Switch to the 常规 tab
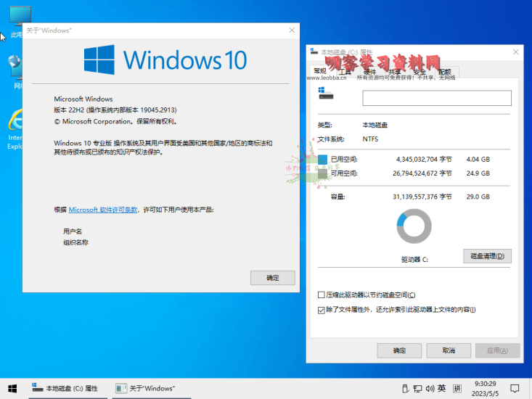This screenshot has height=399, width=532. 320,71
